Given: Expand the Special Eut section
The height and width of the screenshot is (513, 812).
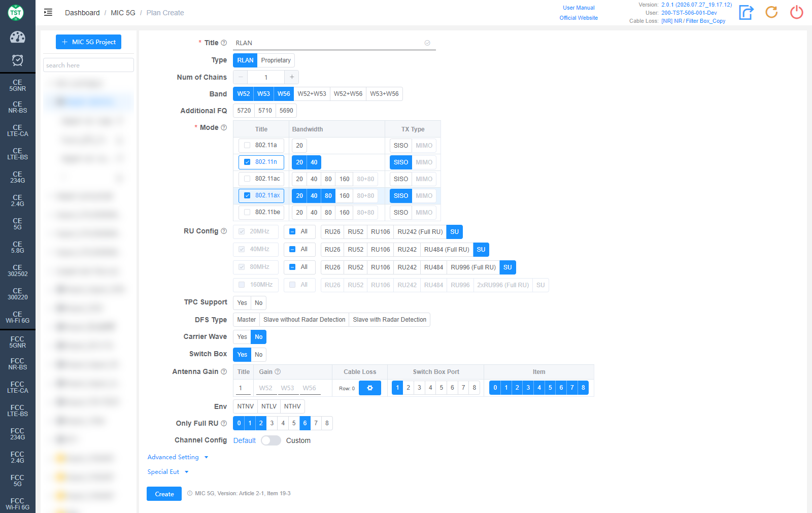Looking at the screenshot, I should (x=168, y=472).
